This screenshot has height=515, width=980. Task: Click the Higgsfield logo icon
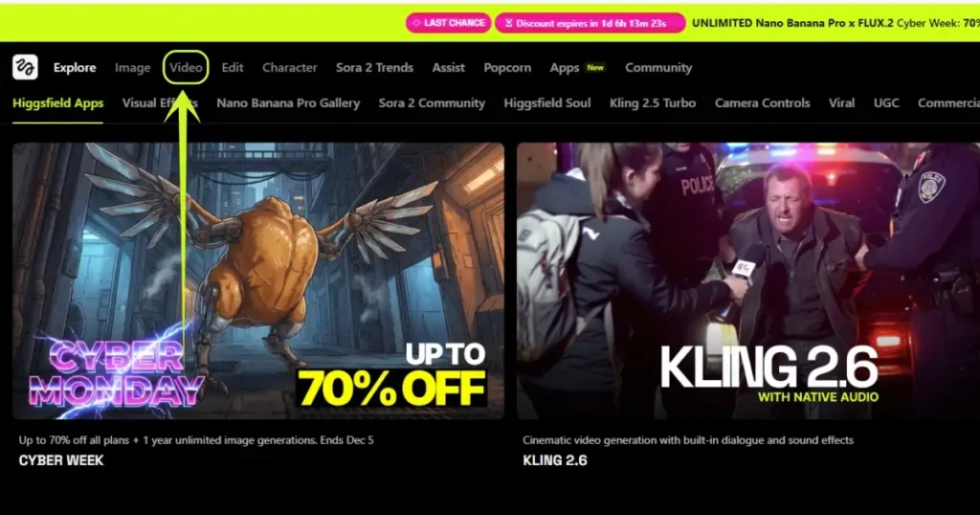(25, 67)
